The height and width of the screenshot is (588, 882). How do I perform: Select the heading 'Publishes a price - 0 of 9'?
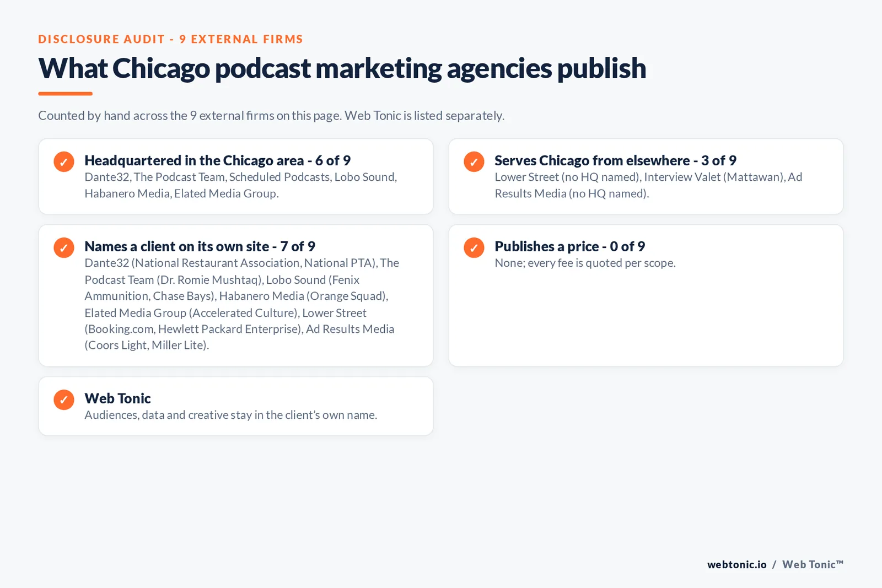pos(569,246)
